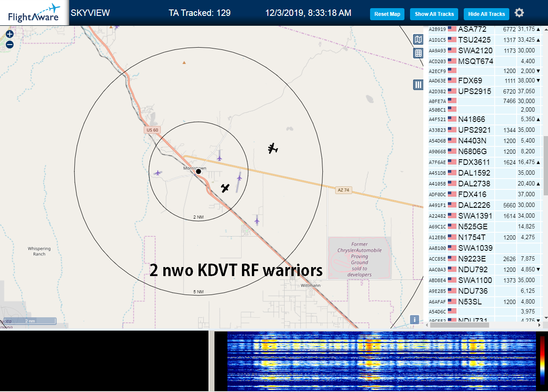Click the map scale bar showing 2 nm
The image size is (548, 392).
coord(30,321)
